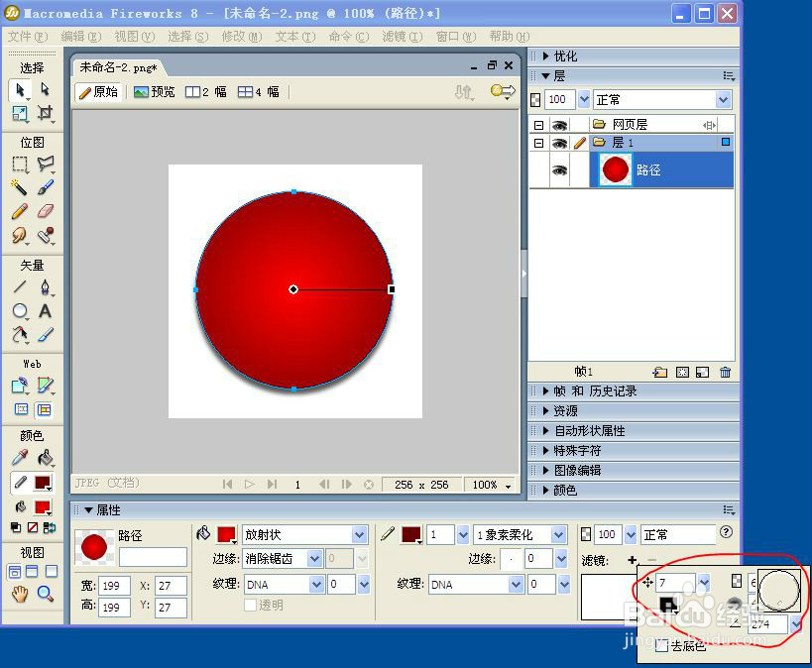Collapse the 层 panel
This screenshot has height=668, width=812.
546,75
